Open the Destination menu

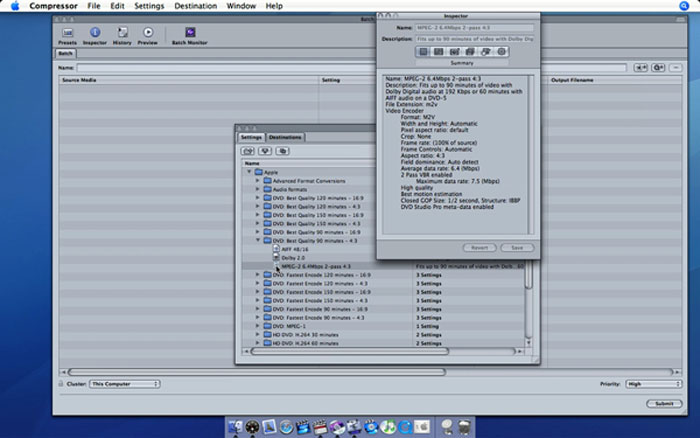click(196, 6)
